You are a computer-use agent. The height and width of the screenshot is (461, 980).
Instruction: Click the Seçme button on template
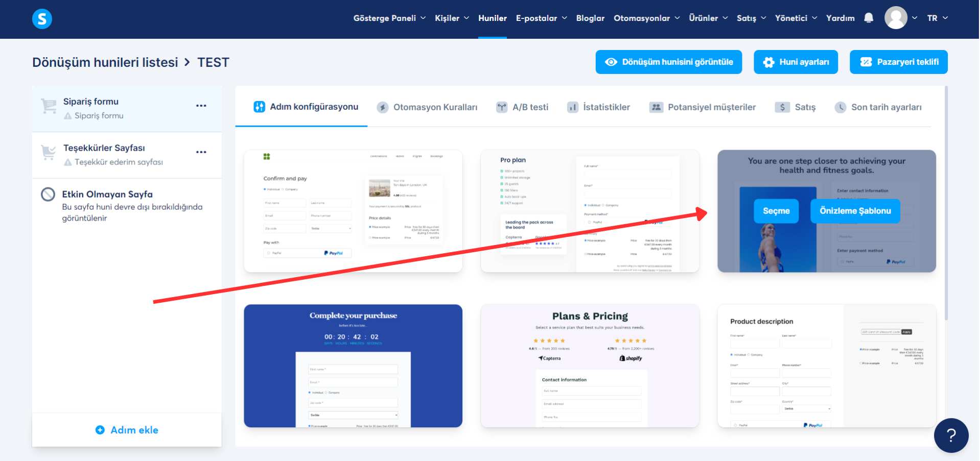777,211
